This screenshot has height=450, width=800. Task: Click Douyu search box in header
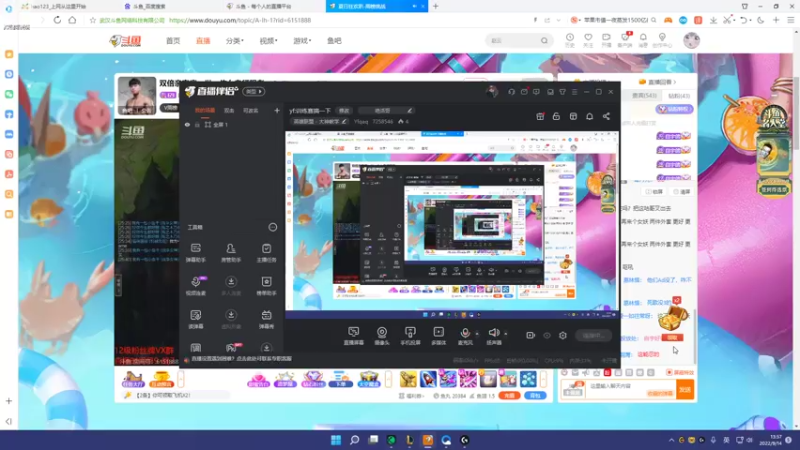click(519, 40)
